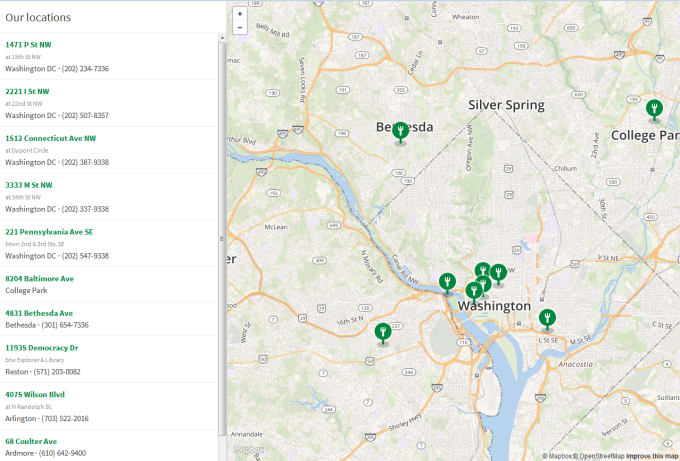Select 11935 Democracy Dr location
This screenshot has height=461, width=680.
coord(42,347)
